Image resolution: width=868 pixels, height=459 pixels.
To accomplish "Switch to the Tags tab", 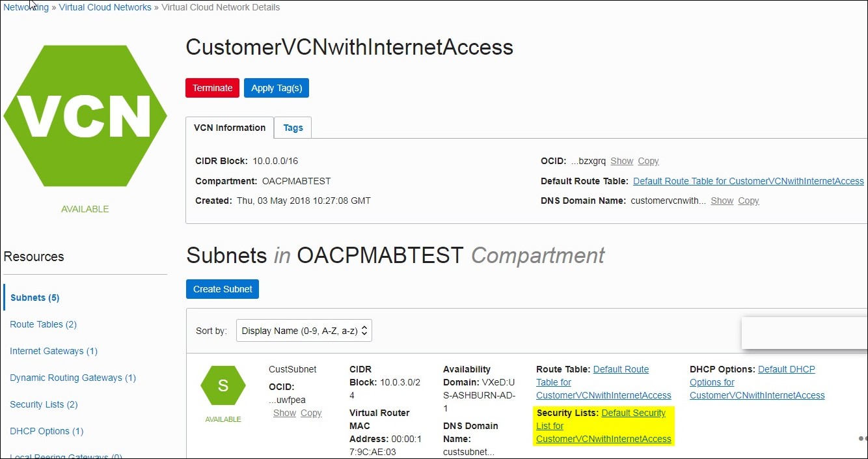I will [x=293, y=128].
